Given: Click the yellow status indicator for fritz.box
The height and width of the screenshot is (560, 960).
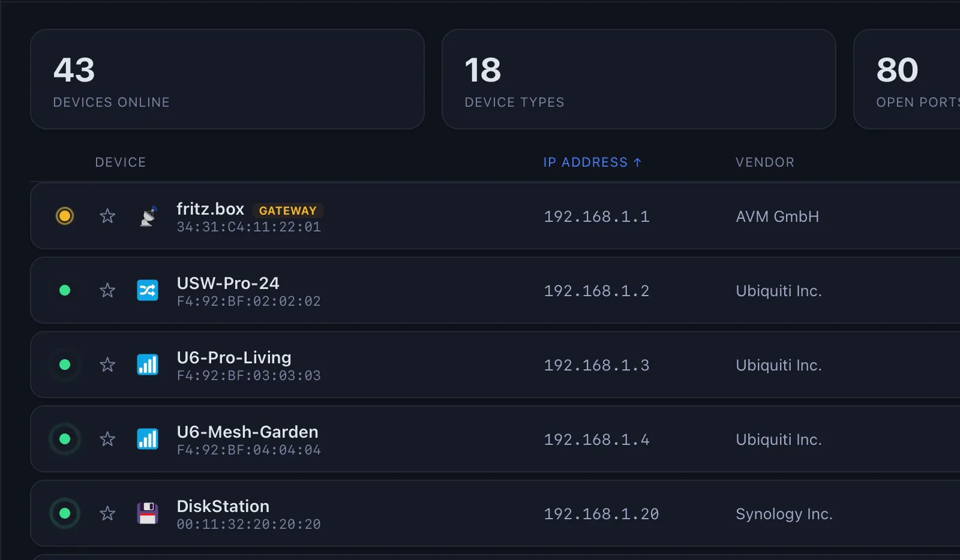Looking at the screenshot, I should click(x=65, y=216).
